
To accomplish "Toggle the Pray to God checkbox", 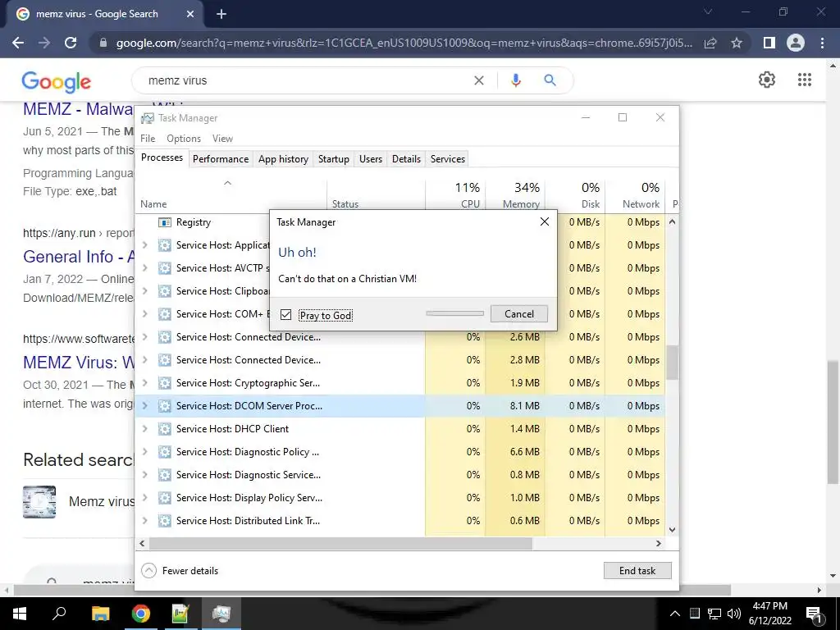I will [286, 314].
